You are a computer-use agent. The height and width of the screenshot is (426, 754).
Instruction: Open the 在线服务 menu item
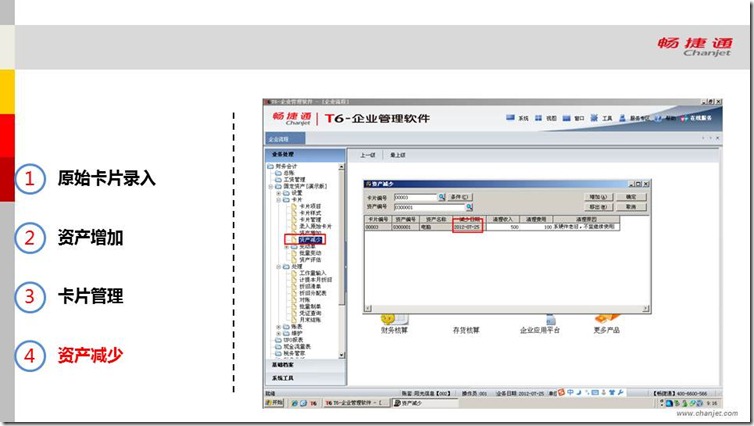pos(697,118)
